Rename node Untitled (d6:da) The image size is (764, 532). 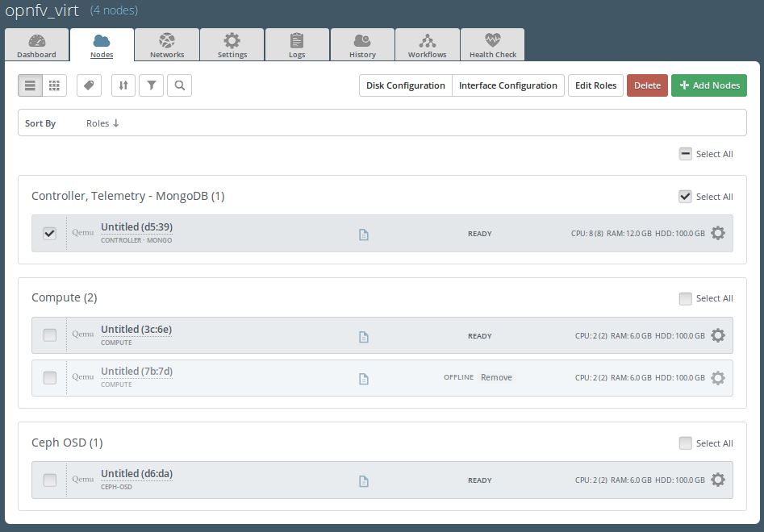pos(136,474)
